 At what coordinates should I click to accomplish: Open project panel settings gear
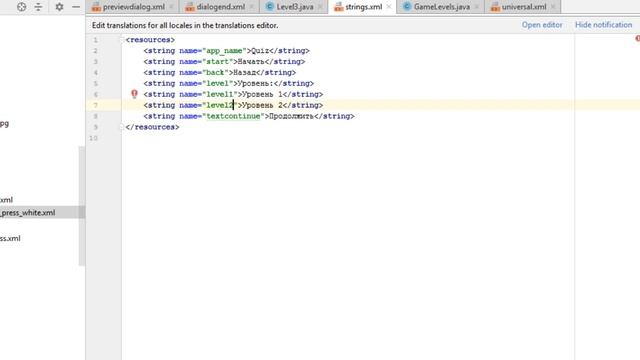click(x=59, y=7)
